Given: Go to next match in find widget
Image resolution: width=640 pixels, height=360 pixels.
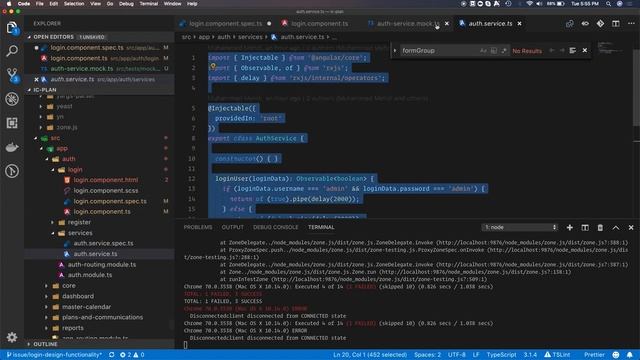Looking at the screenshot, I should [x=562, y=50].
